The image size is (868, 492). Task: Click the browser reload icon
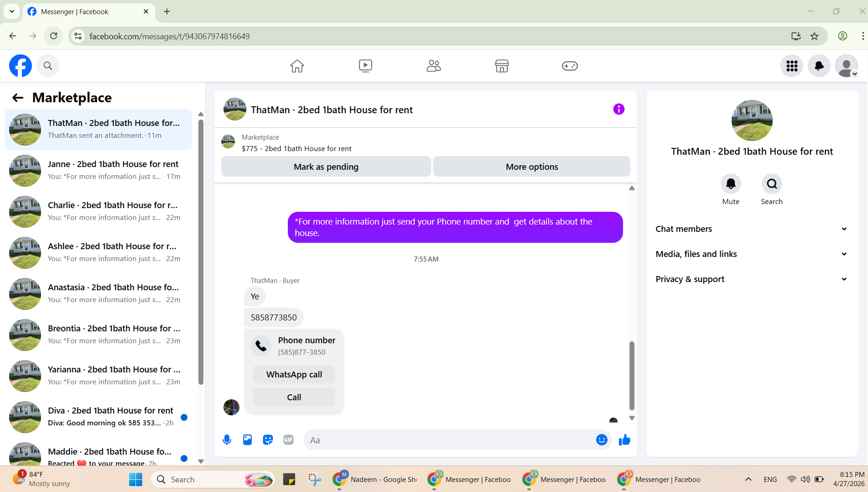[x=53, y=36]
